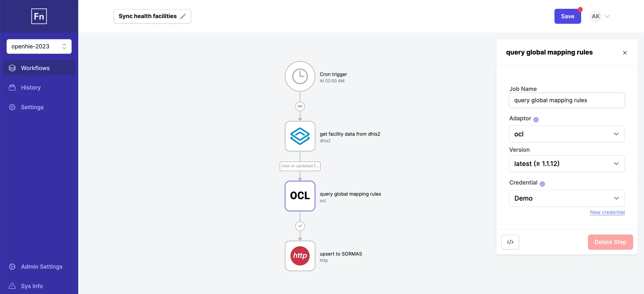The image size is (644, 294).
Task: Go to Workflows in sidebar
Action: click(x=39, y=68)
